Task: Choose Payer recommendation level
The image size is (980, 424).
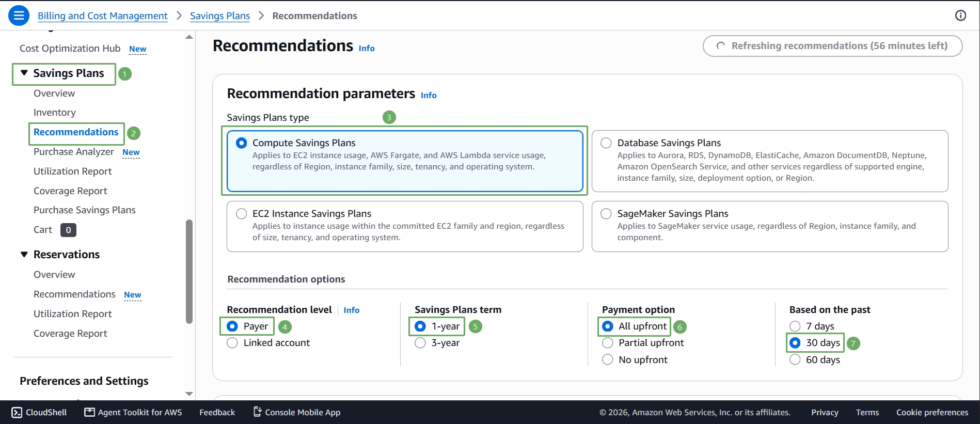Action: (x=232, y=326)
